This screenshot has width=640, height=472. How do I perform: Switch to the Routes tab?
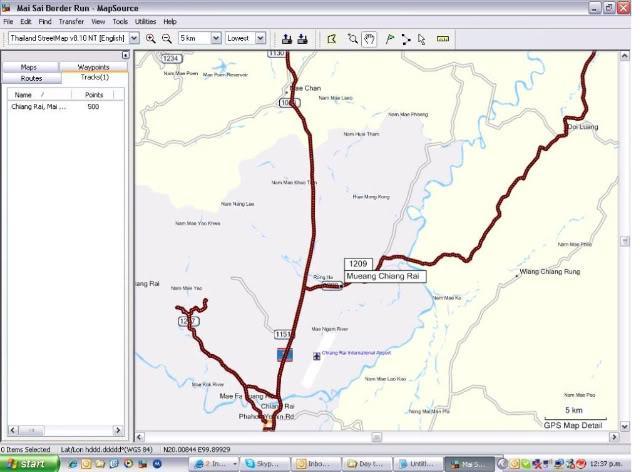[x=31, y=78]
